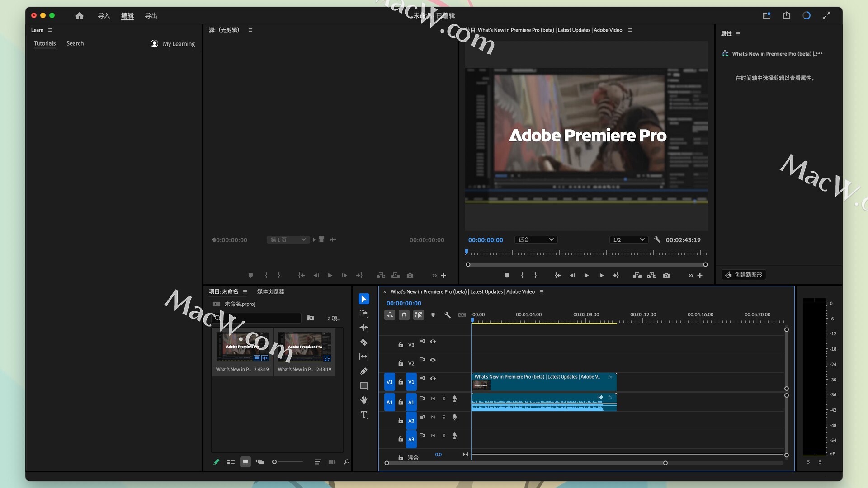Viewport: 868px width, 488px height.
Task: Export frame from program monitor camera icon
Action: click(x=666, y=275)
